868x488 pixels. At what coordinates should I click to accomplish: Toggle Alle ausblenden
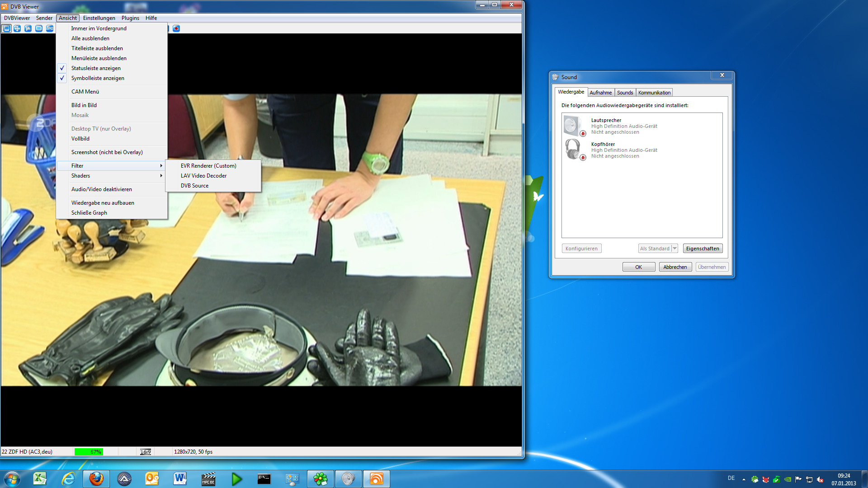[x=112, y=38]
